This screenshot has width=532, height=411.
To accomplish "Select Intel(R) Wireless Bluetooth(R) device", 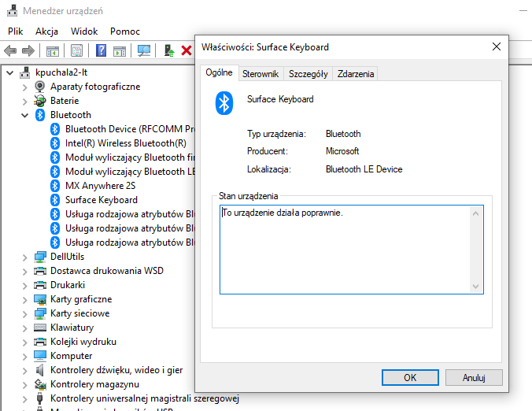I will (126, 143).
